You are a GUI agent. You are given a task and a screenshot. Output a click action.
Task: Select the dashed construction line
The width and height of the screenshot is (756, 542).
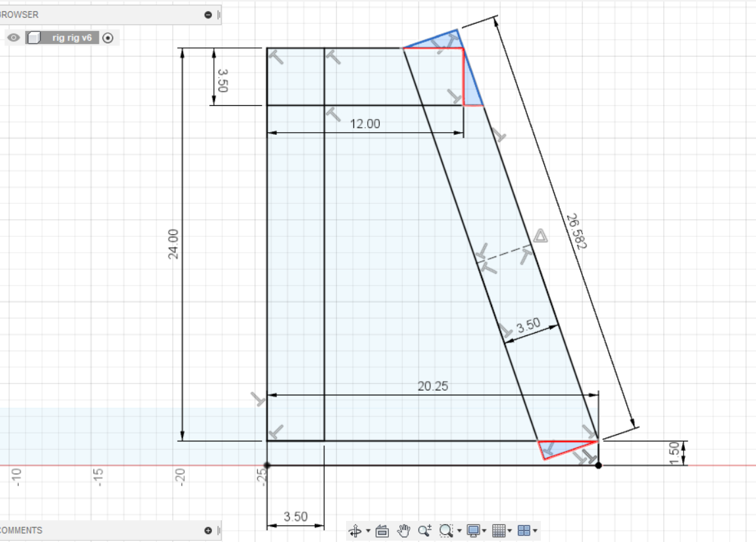point(505,254)
